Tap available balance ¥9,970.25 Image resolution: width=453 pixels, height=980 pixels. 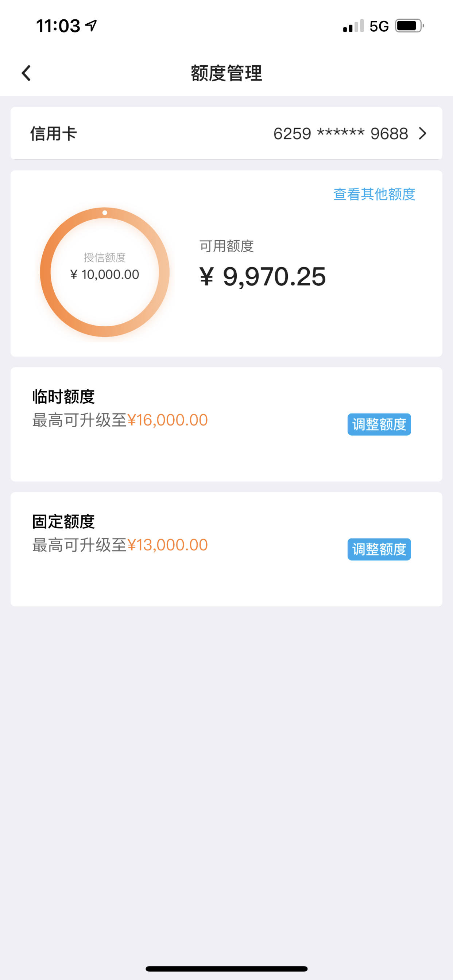(263, 277)
